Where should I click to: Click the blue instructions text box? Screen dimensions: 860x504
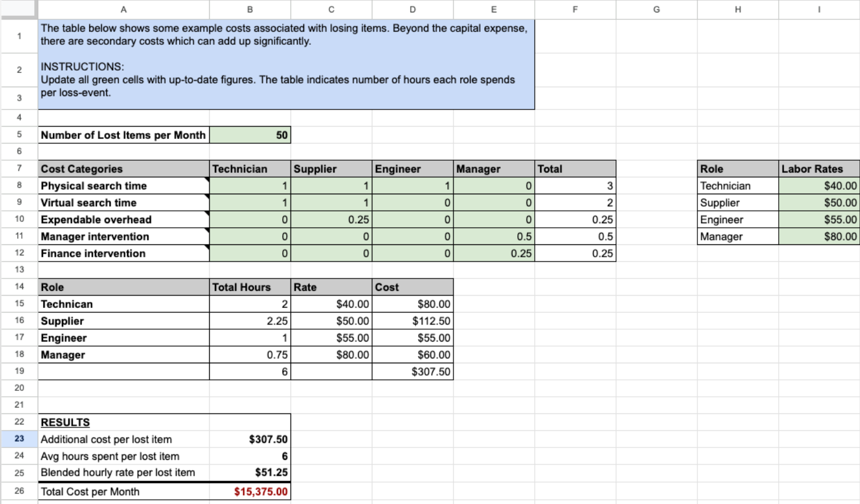286,65
